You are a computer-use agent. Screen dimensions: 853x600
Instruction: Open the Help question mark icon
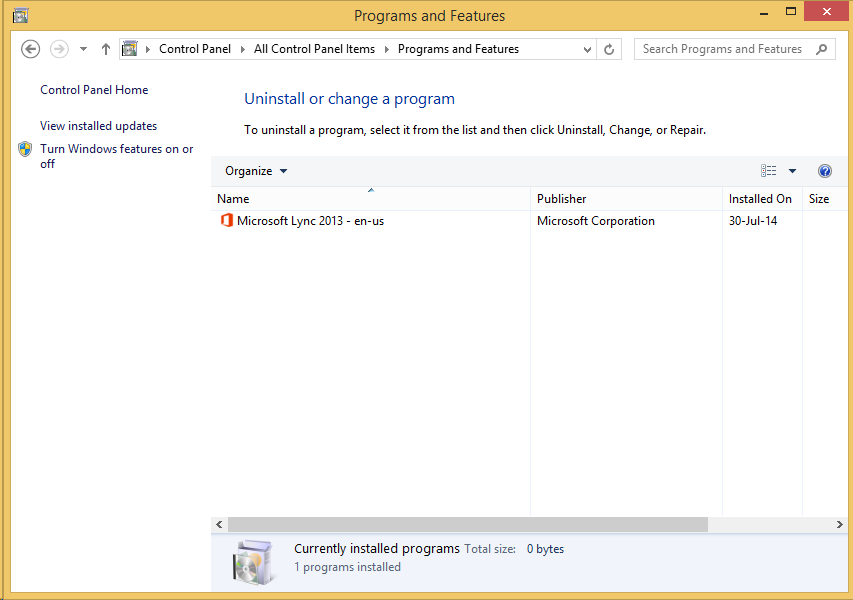[825, 171]
